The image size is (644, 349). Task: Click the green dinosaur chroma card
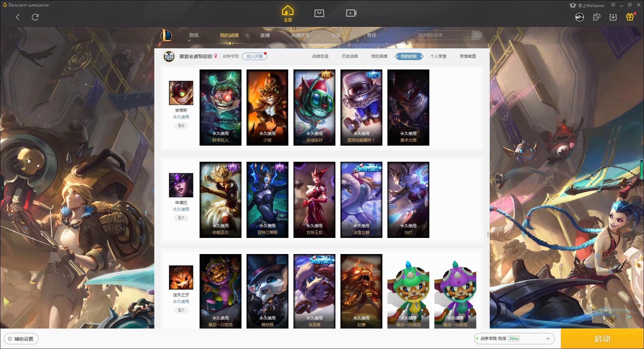click(x=408, y=291)
